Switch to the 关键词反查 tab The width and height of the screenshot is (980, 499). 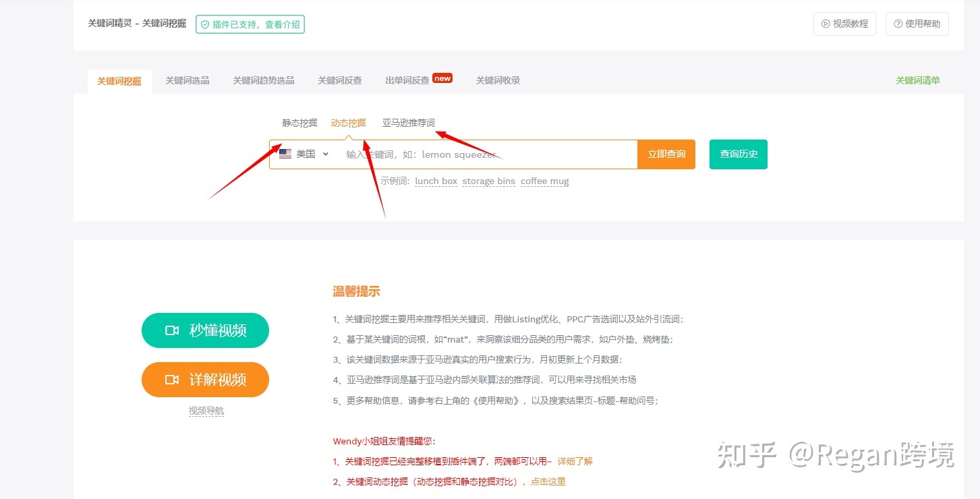click(x=339, y=80)
